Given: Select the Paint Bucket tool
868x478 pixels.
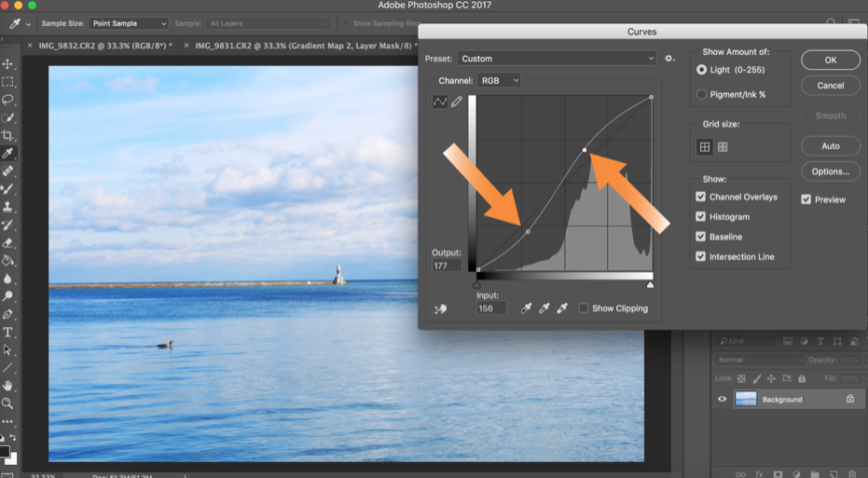Looking at the screenshot, I should click(x=7, y=260).
